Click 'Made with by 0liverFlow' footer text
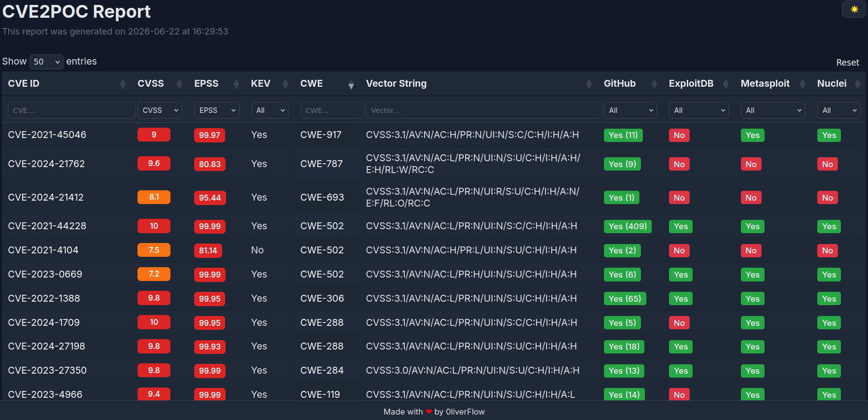The width and height of the screenshot is (868, 420). (434, 412)
